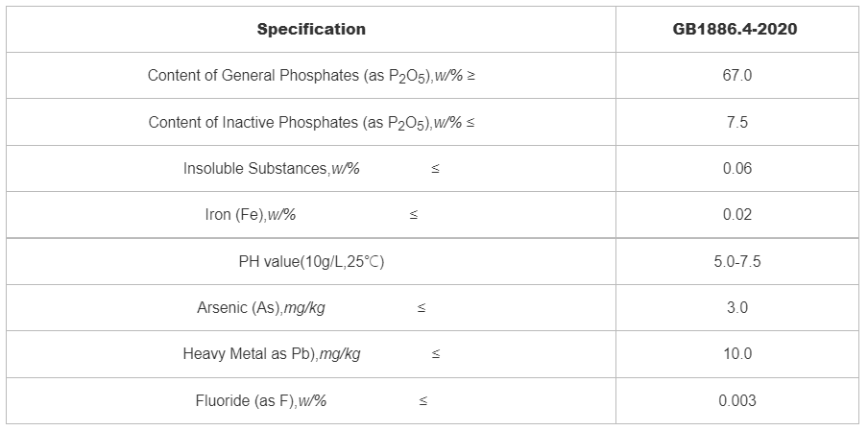Viewport: 868px width, 431px height.
Task: Click the 3.0 value cell
Action: (x=736, y=307)
